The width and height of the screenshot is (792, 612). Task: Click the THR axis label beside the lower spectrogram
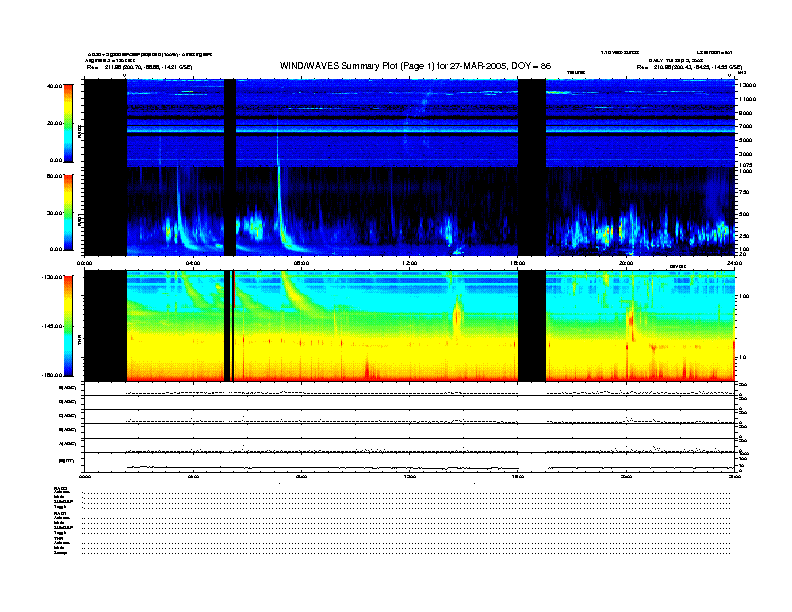(79, 342)
